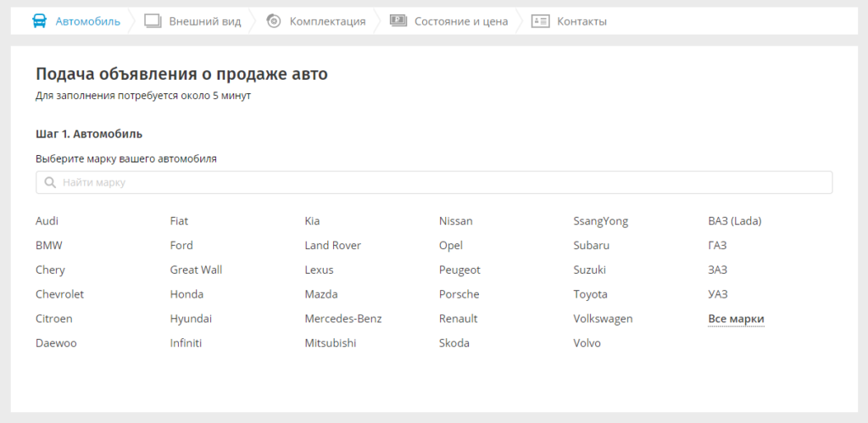Image resolution: width=868 pixels, height=423 pixels.
Task: Open the Контакты step tab
Action: [x=581, y=21]
